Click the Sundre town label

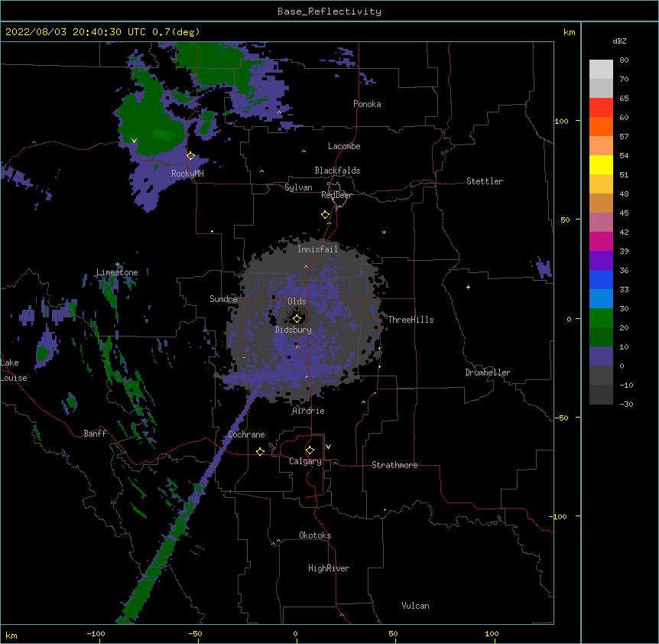[x=223, y=299]
